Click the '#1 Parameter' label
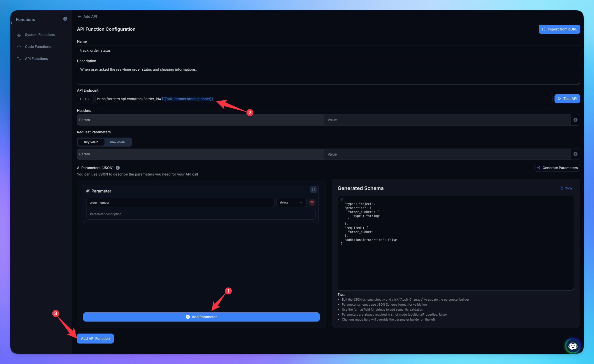This screenshot has width=594, height=364. click(99, 191)
